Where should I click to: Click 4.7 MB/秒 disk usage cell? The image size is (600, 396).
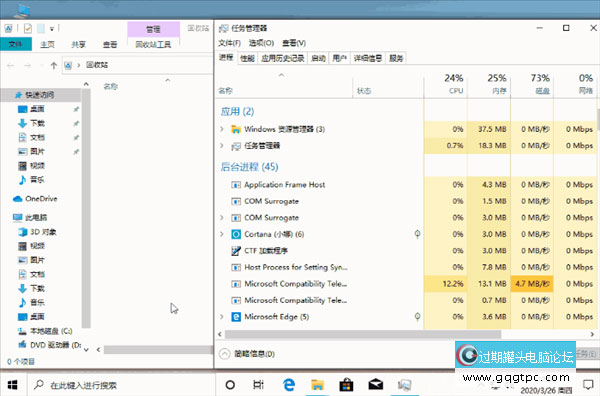532,284
